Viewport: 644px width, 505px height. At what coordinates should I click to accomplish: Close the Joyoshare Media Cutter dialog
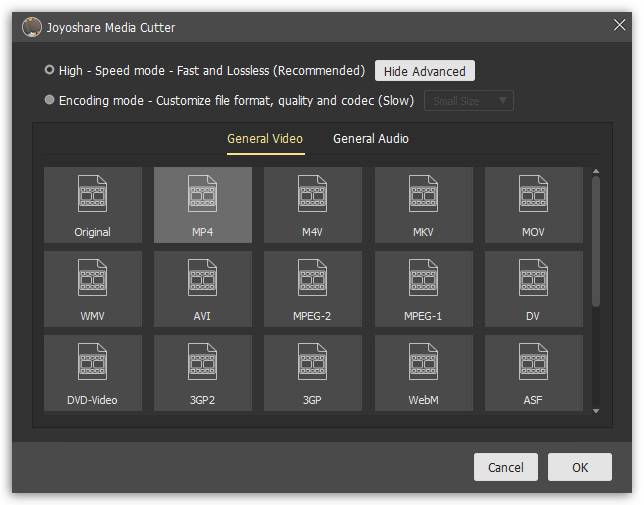click(x=619, y=25)
